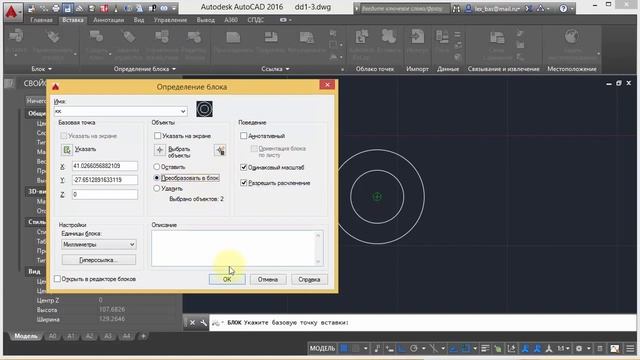Click the Quick Select icon in Objects group
Viewport: 640px width, 360px height.
coord(220,150)
